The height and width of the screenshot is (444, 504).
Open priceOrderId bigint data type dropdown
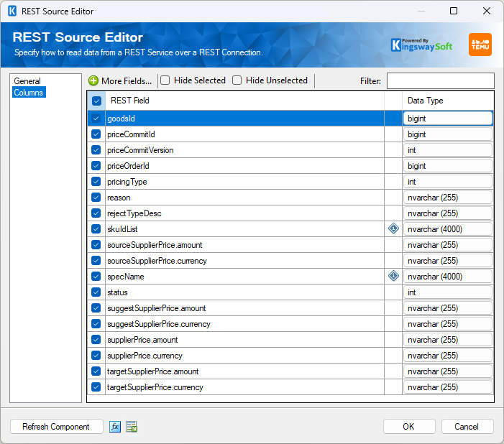point(448,166)
